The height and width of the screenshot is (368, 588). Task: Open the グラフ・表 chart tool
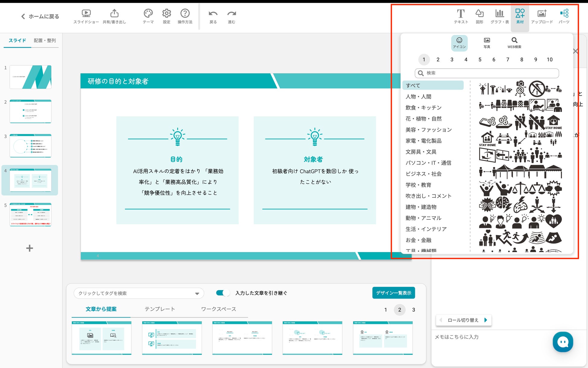pos(499,14)
